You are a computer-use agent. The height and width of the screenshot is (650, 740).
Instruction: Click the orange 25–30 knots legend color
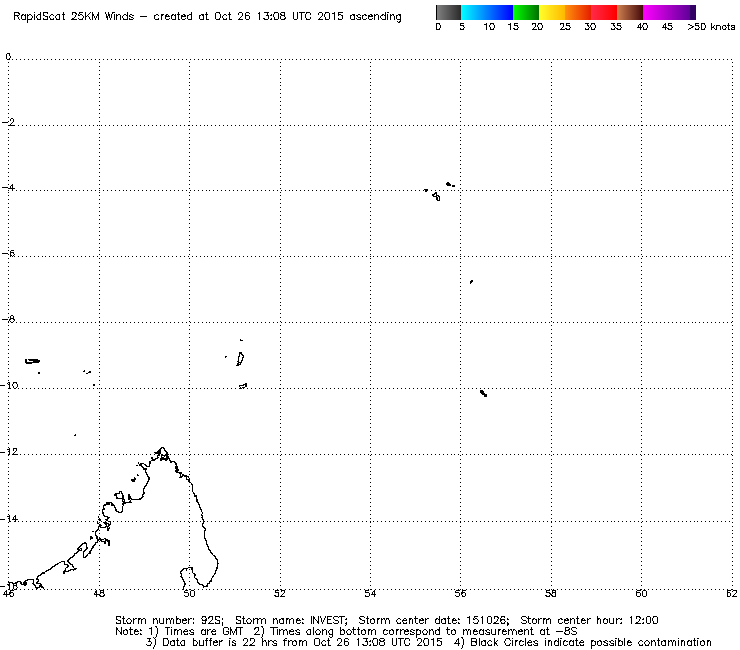click(578, 12)
